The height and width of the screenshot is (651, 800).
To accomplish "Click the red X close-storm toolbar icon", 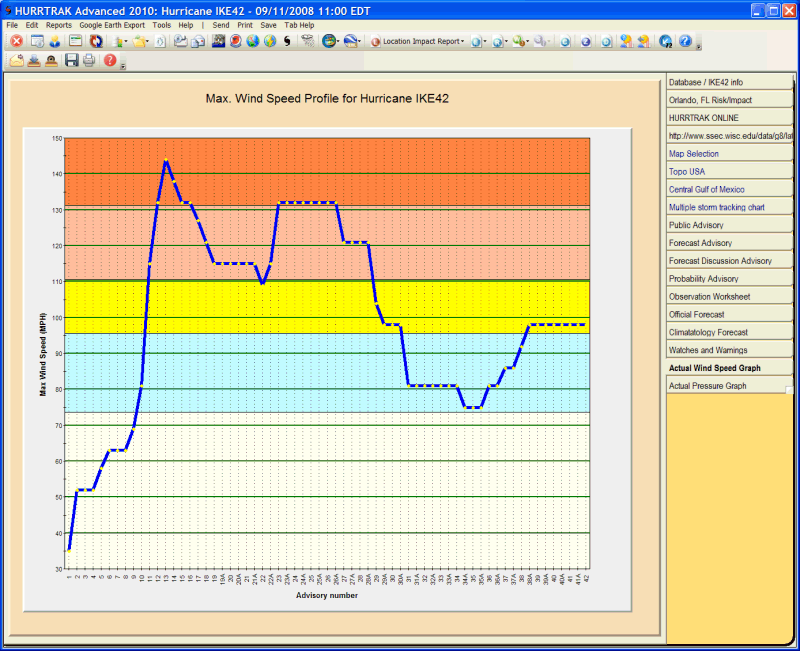I will [16, 41].
